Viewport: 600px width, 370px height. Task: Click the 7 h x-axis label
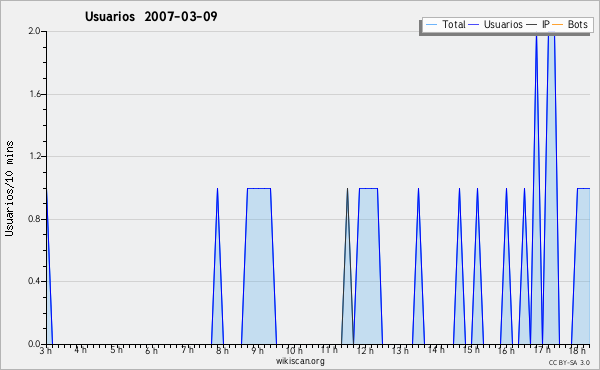(x=187, y=350)
